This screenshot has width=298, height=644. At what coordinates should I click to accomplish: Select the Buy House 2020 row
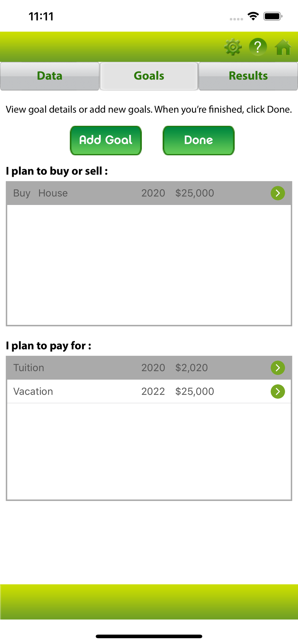point(149,193)
